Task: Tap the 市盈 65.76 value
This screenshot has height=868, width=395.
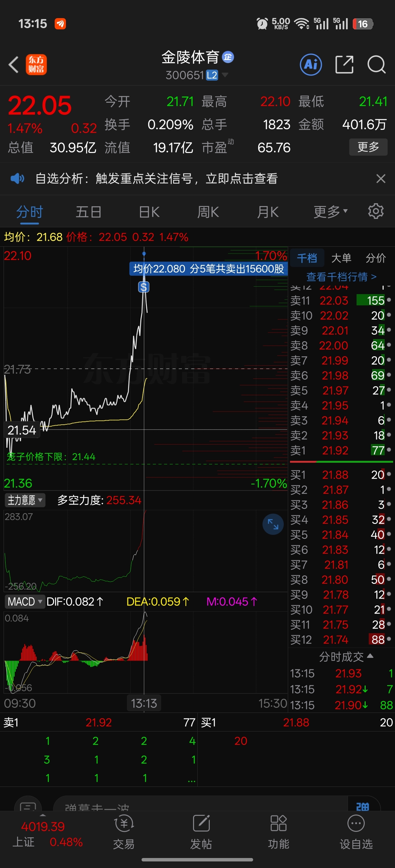Action: coord(274,148)
